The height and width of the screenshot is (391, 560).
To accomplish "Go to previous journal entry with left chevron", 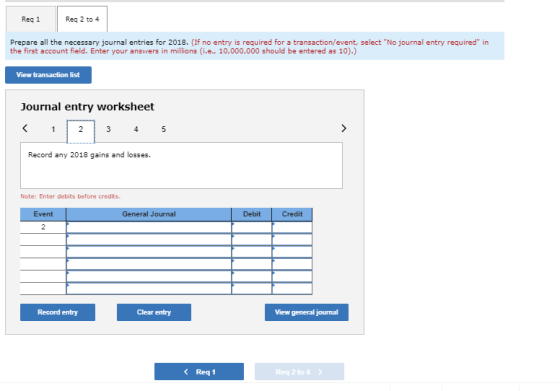I will tap(25, 128).
